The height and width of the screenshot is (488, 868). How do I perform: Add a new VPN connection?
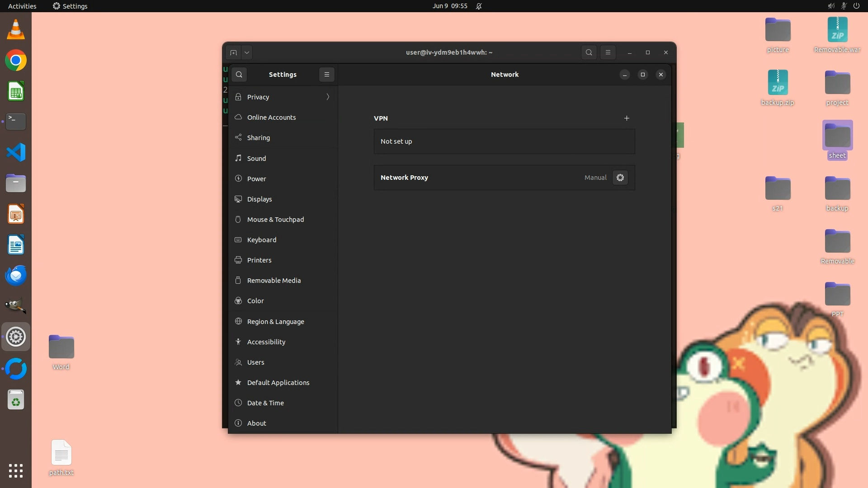pos(627,118)
